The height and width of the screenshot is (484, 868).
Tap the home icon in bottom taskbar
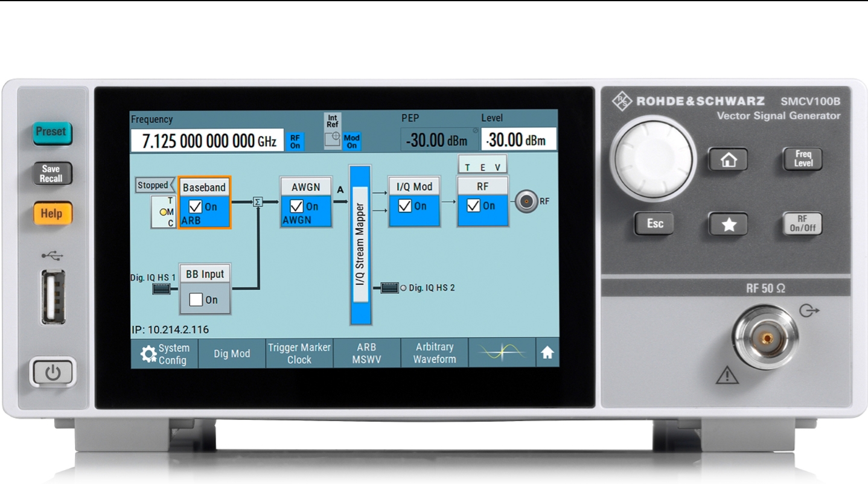click(x=547, y=354)
